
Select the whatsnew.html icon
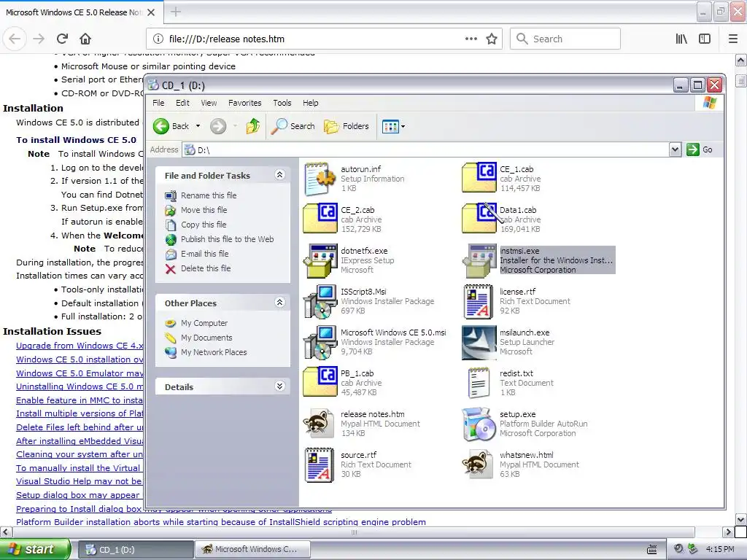tap(478, 464)
